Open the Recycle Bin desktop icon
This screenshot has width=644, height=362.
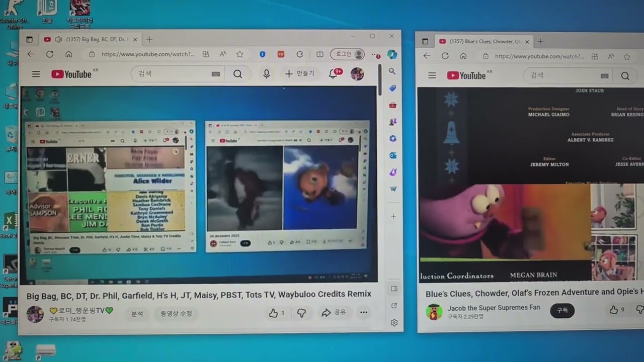[10, 137]
